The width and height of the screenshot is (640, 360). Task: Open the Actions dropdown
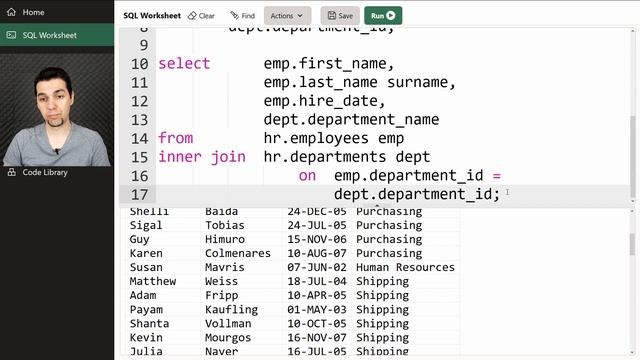(287, 16)
